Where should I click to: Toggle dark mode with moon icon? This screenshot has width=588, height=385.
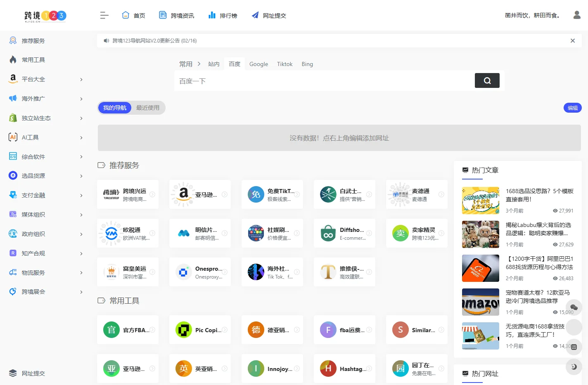(574, 367)
